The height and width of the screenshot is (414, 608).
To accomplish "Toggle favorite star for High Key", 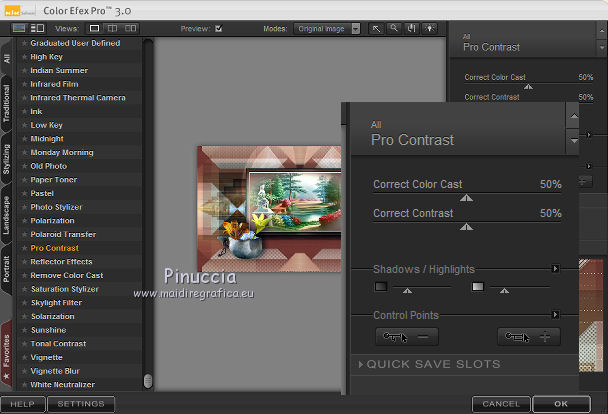I will [x=24, y=57].
